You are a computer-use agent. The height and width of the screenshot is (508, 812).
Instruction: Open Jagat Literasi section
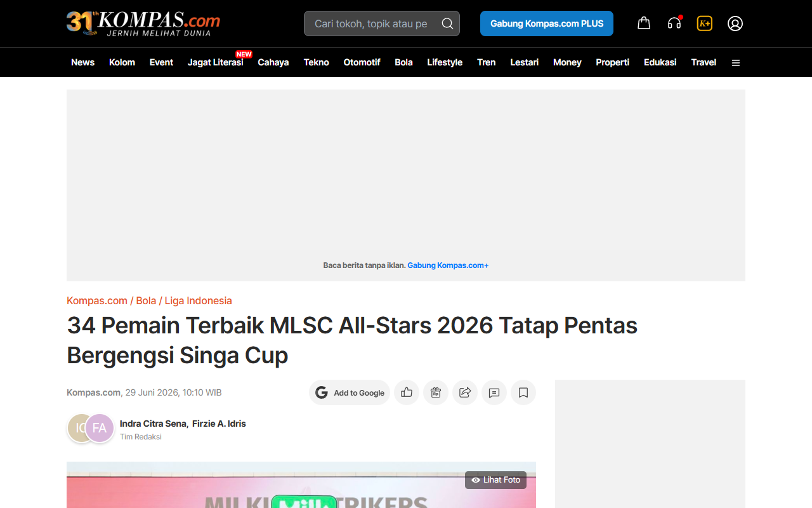point(216,62)
